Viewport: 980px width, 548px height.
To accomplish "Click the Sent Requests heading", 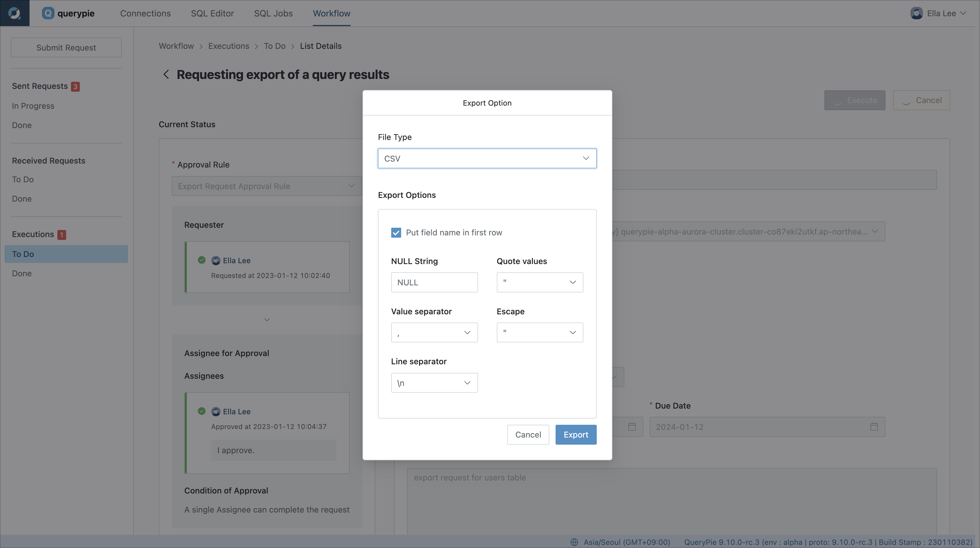I will [40, 86].
